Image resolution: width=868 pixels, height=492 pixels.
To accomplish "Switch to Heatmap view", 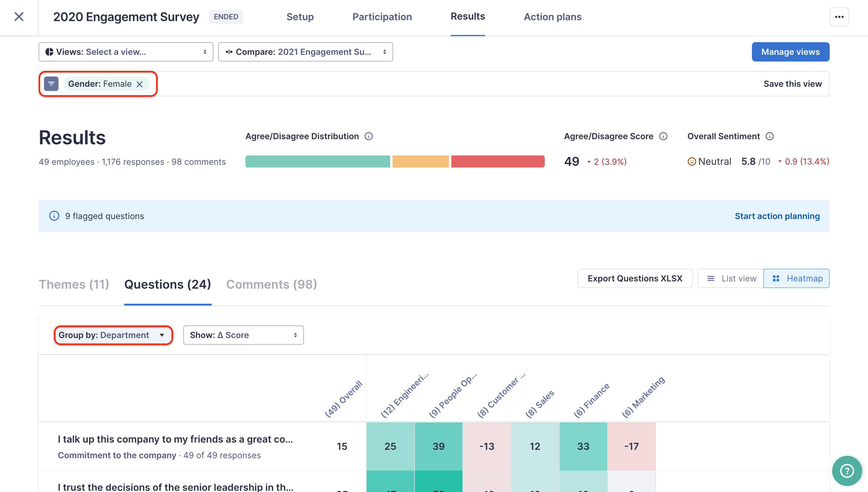I will coord(796,278).
